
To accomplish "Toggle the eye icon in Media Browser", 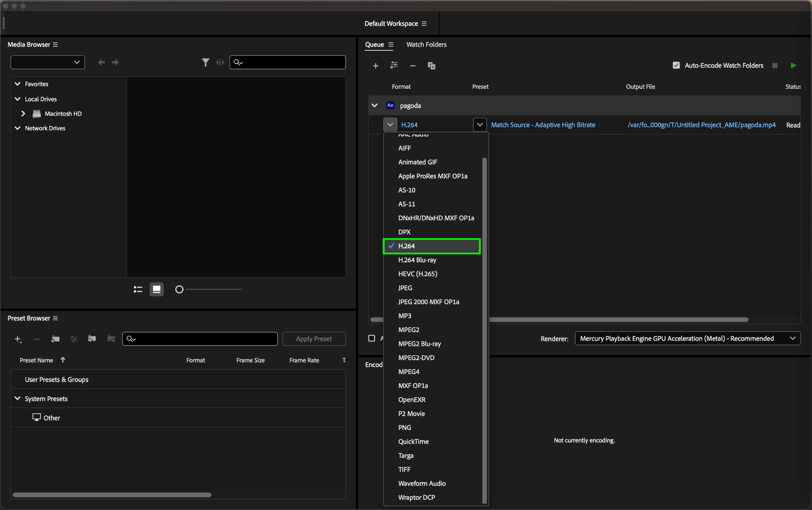I will click(x=220, y=62).
